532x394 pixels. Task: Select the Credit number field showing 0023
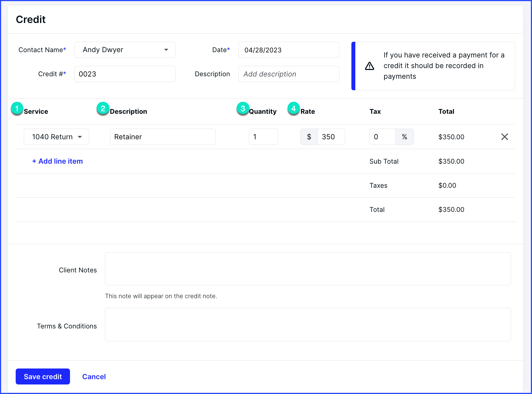[125, 74]
